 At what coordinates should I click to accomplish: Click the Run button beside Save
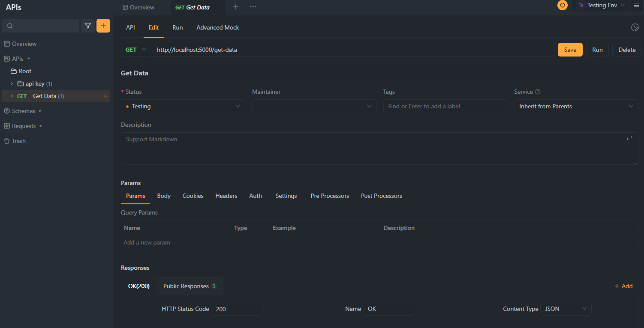(597, 50)
